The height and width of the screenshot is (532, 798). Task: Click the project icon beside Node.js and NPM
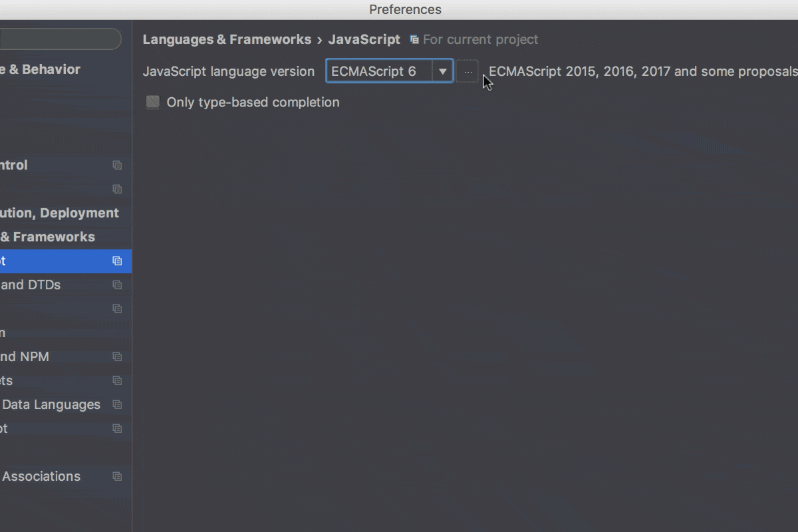(x=117, y=356)
